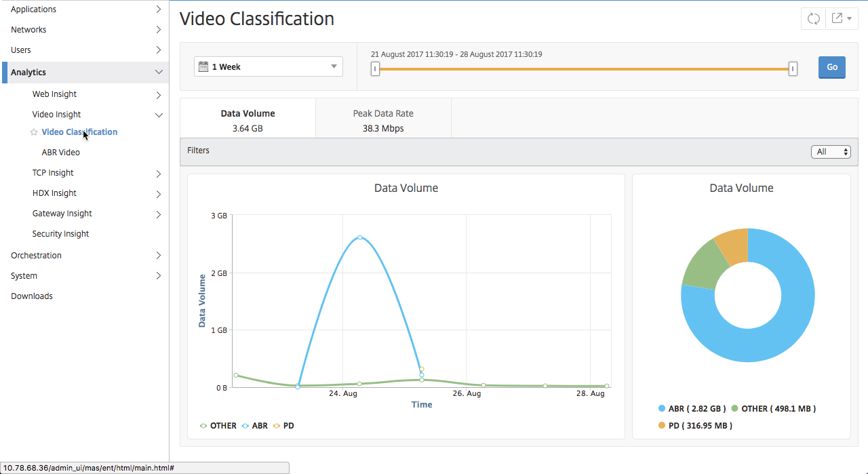This screenshot has height=474, width=868.
Task: Expand the Applications menu chevron
Action: pos(159,9)
